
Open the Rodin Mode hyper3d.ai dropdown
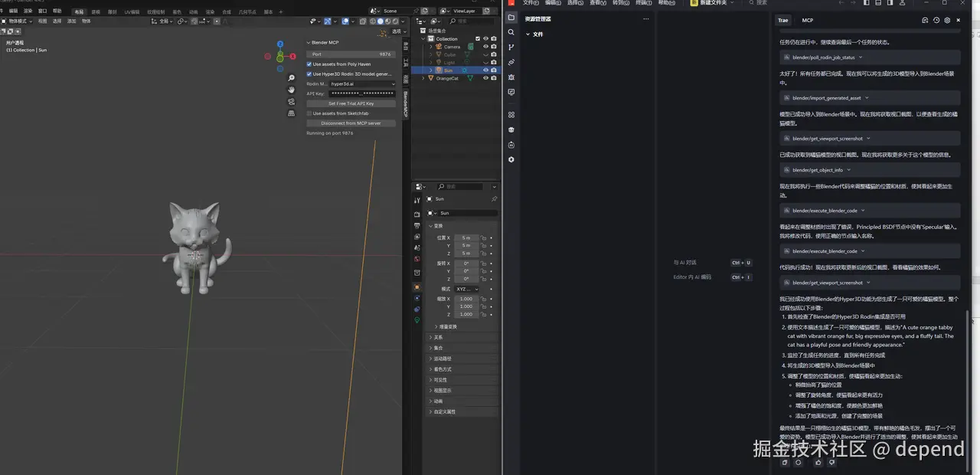tap(362, 84)
